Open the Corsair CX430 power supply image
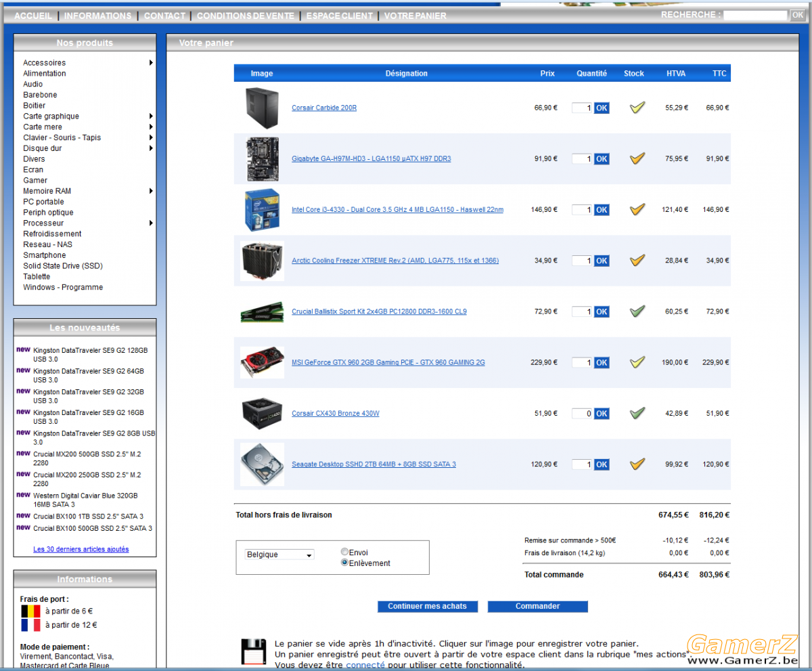This screenshot has width=812, height=671. [262, 413]
